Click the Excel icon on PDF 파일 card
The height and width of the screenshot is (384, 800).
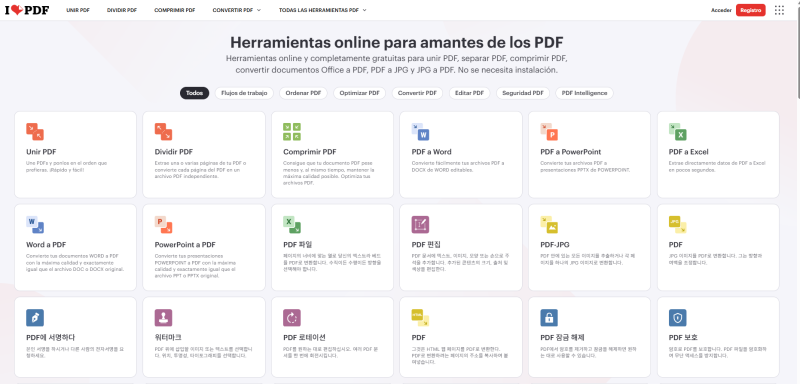[292, 224]
